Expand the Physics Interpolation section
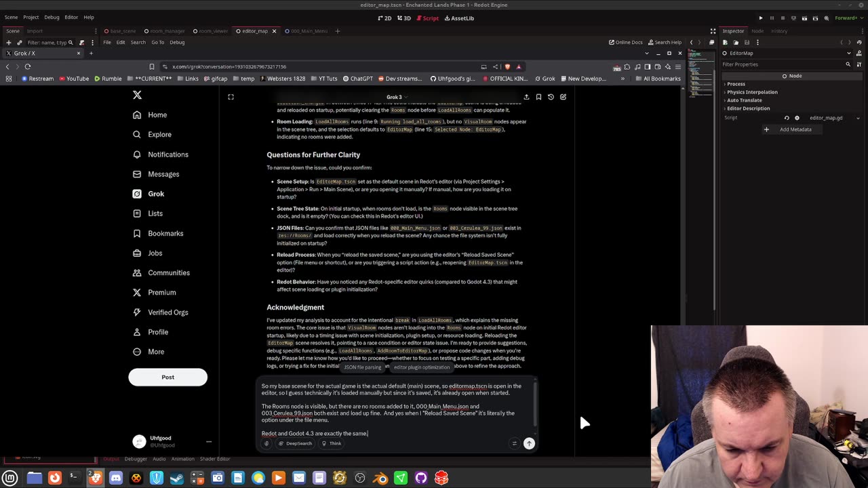Viewport: 868px width, 488px height. [790, 92]
